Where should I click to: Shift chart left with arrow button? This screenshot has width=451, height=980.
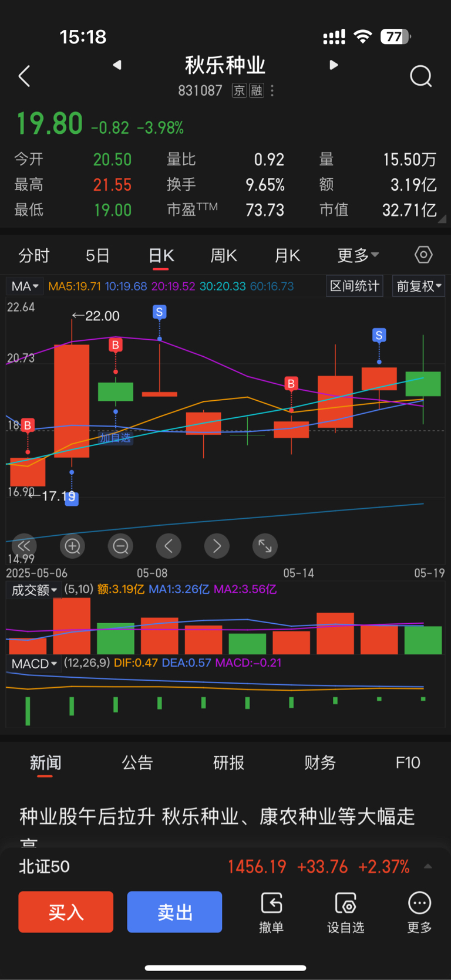point(169,546)
